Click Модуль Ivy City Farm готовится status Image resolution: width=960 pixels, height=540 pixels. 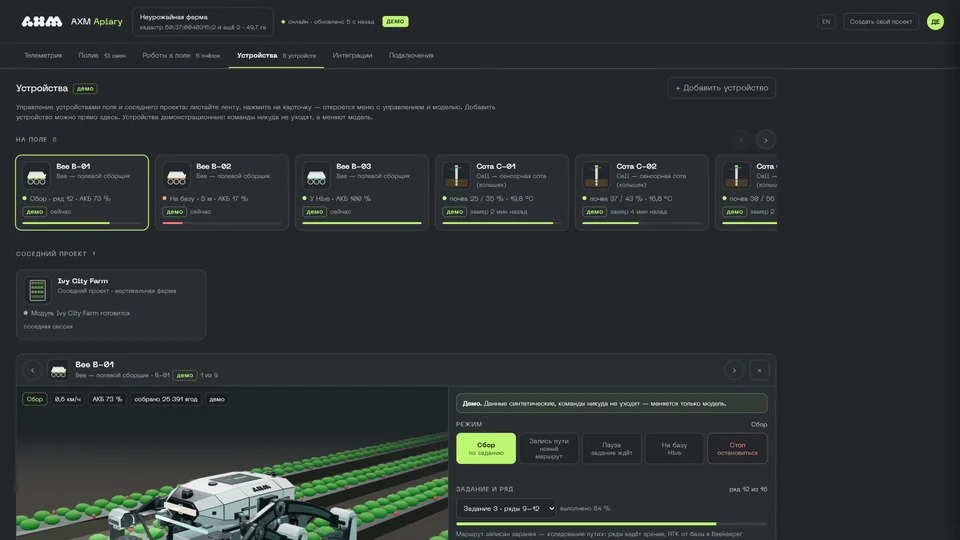pos(80,313)
